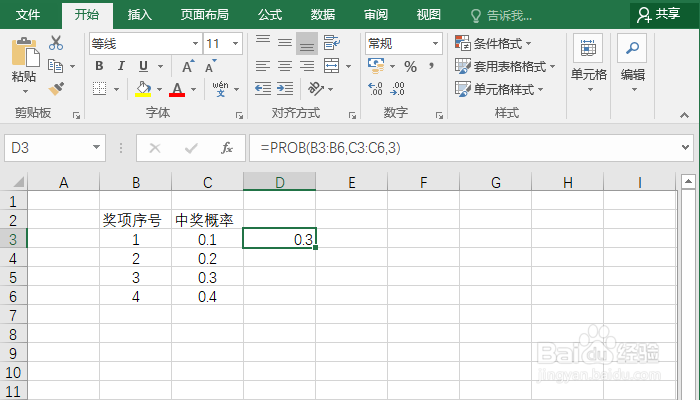
Task: Open the 常规 number format dropdown
Action: [x=435, y=43]
